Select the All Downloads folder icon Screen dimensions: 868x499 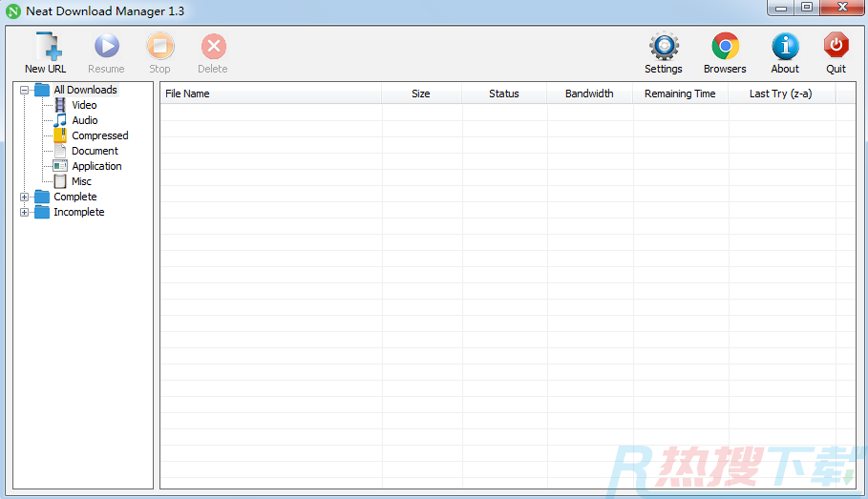(x=42, y=90)
